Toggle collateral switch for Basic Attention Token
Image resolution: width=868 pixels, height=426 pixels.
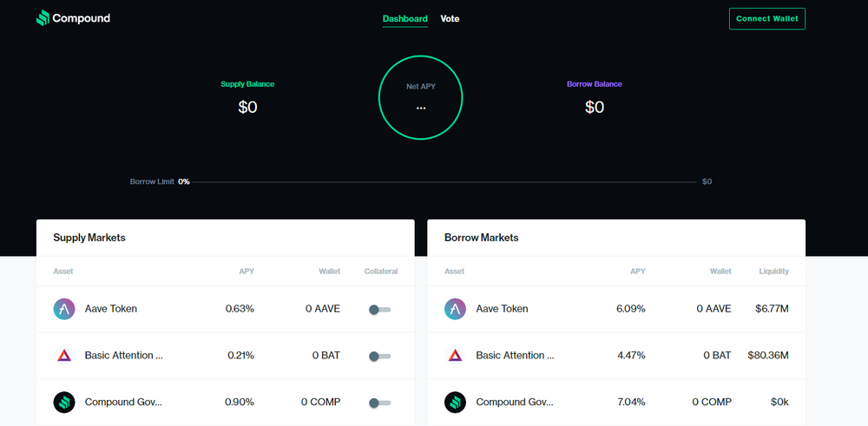[x=380, y=357]
